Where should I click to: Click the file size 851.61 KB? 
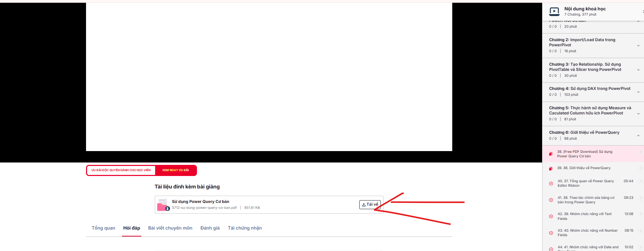[252, 208]
